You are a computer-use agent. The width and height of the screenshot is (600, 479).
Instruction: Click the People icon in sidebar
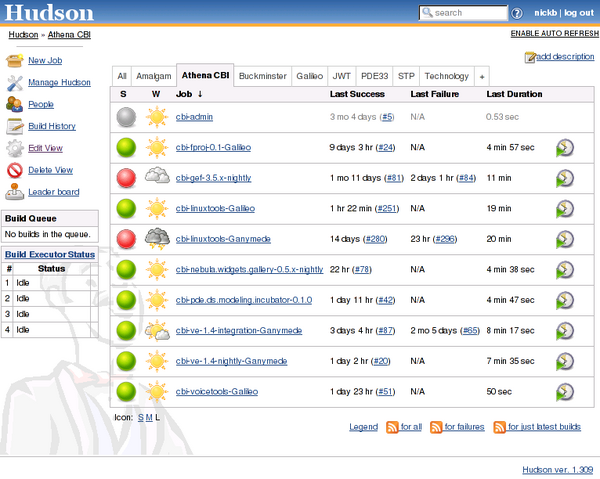coord(14,104)
